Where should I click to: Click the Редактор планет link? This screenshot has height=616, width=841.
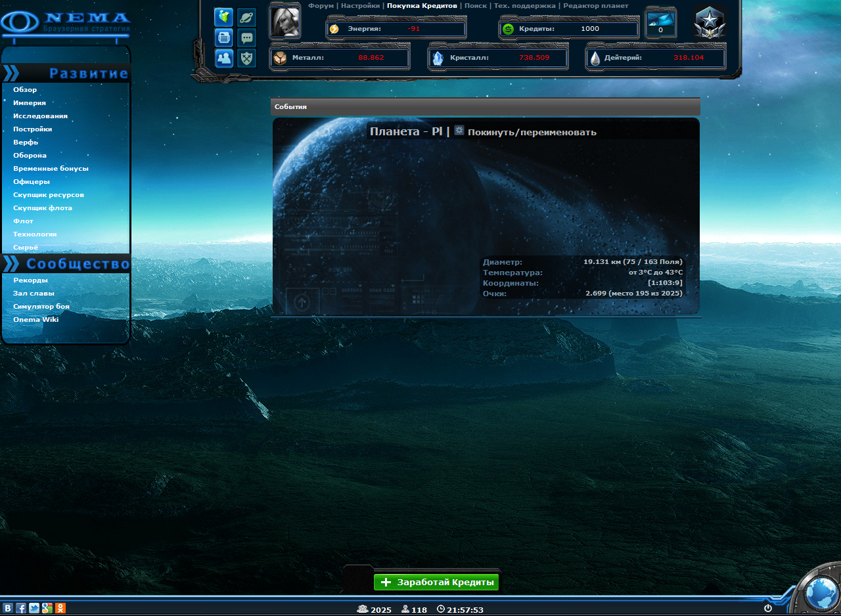[595, 6]
